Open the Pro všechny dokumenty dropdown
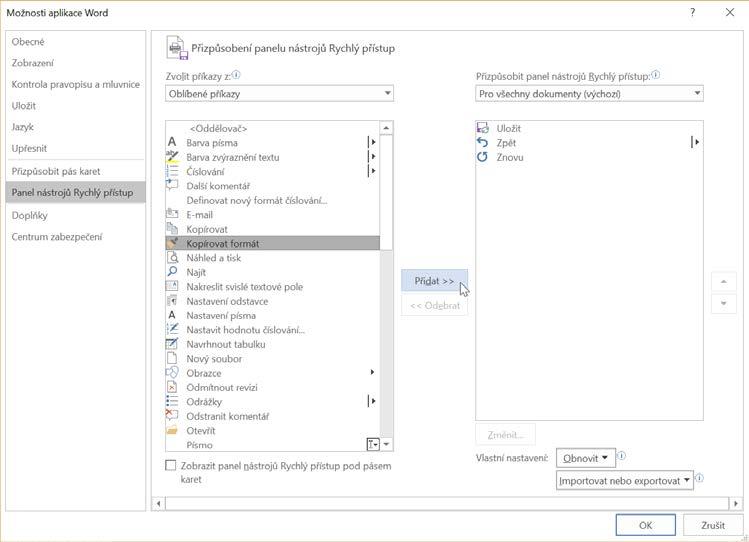Image resolution: width=749 pixels, height=542 pixels. [x=589, y=94]
